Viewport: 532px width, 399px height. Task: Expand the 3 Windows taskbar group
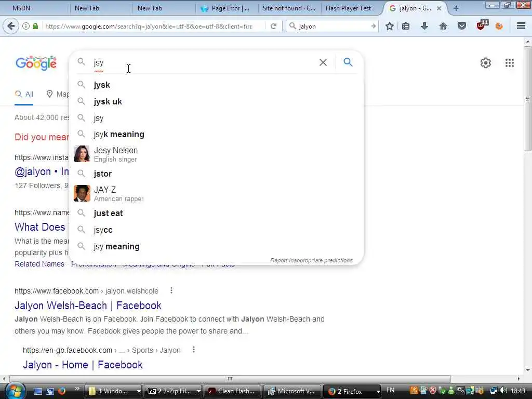[138, 391]
